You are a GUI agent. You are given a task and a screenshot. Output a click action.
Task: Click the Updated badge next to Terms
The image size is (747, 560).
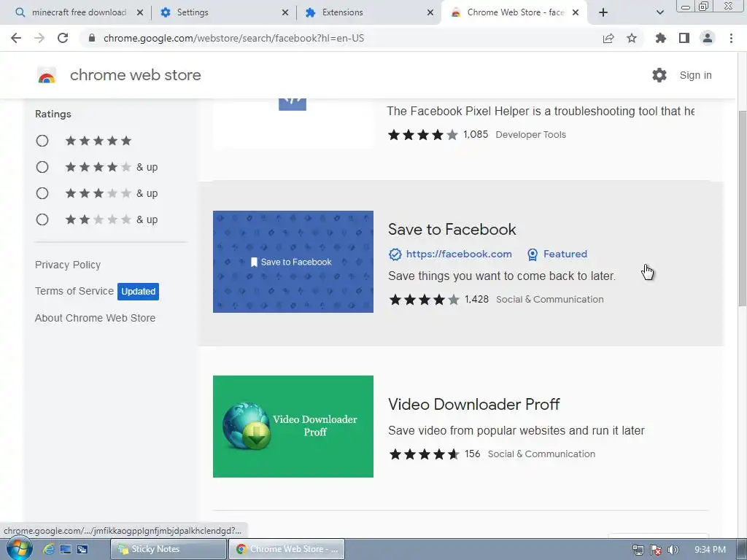(x=138, y=292)
